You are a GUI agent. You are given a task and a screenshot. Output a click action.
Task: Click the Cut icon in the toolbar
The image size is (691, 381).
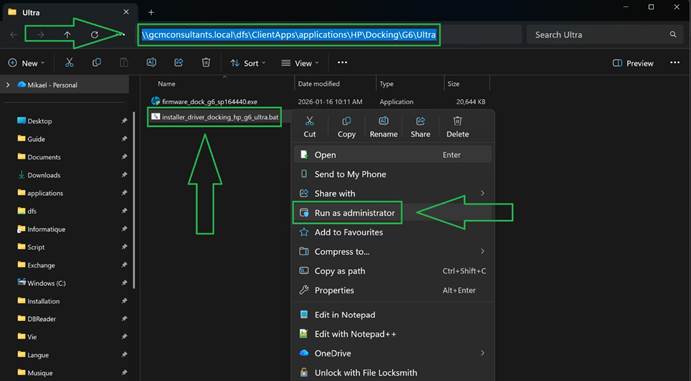[69, 63]
